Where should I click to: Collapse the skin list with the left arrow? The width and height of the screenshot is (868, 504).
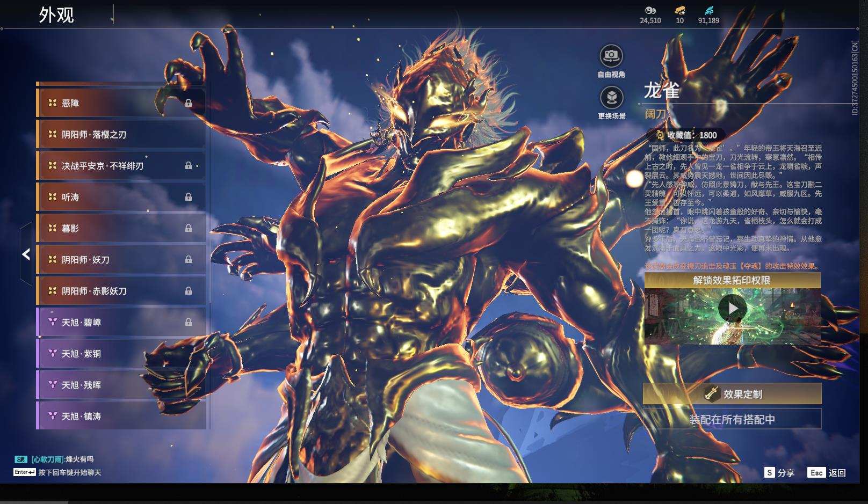26,254
